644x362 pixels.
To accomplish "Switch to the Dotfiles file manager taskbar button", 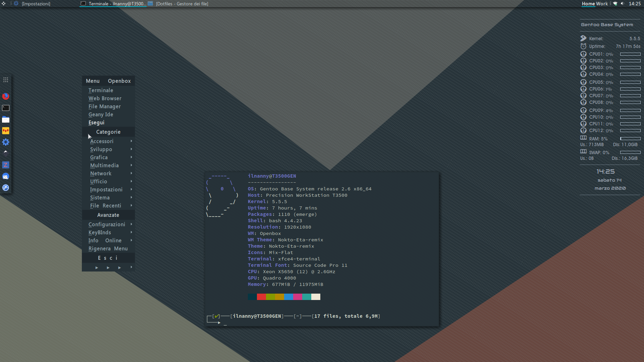I will coord(178,4).
